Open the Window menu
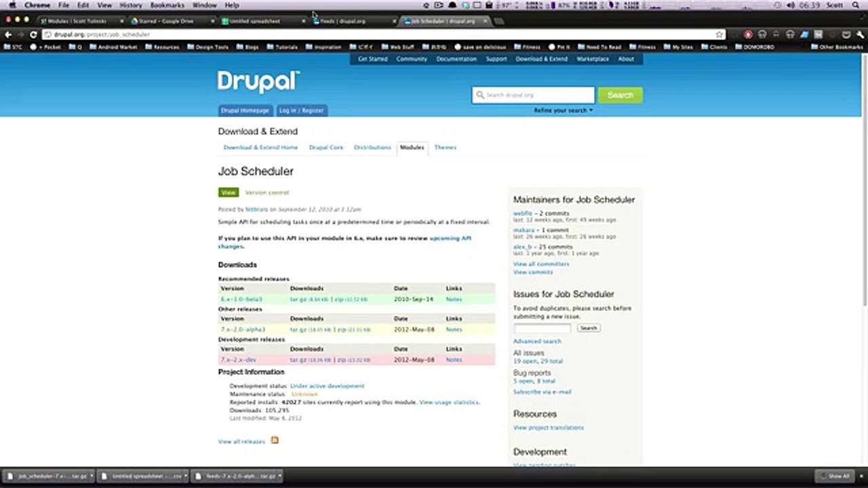Screen dimensions: 868x488 204,5
